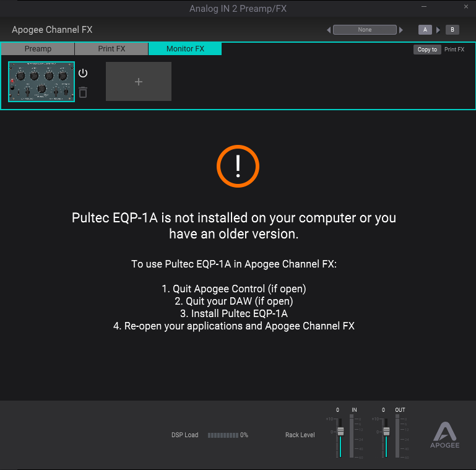This screenshot has width=476, height=470.
Task: Click the OUT level meter
Action: pos(397,437)
